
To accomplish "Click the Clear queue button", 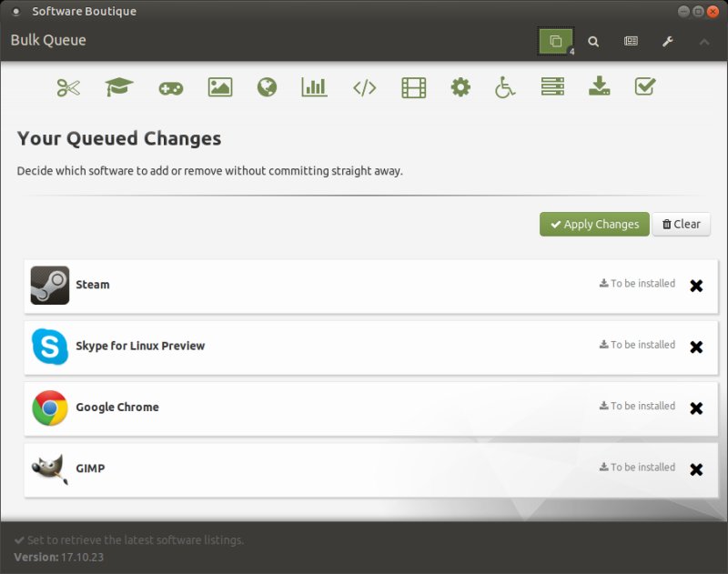I will (x=681, y=224).
